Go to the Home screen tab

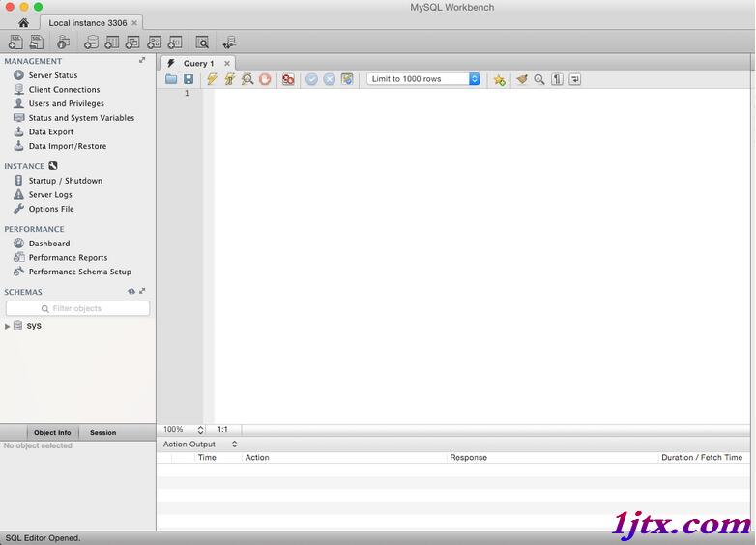click(x=23, y=22)
